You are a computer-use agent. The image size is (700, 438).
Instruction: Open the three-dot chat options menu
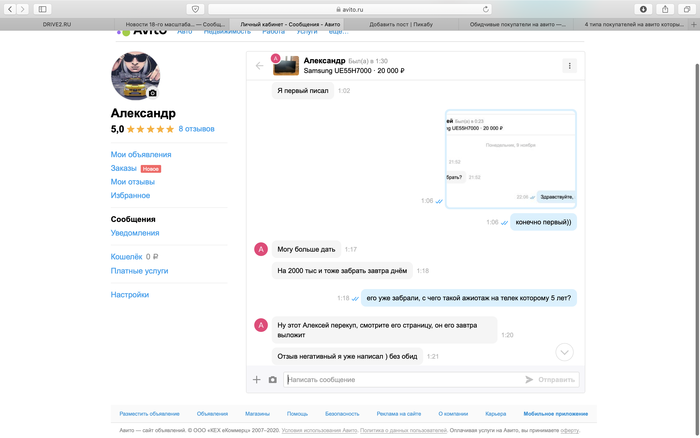point(569,66)
